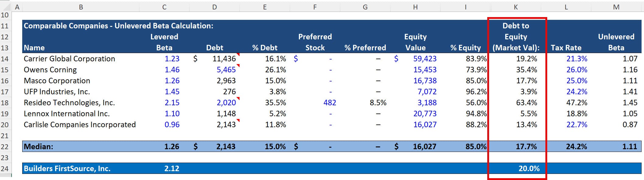Click median equity value 16,027

(x=424, y=146)
